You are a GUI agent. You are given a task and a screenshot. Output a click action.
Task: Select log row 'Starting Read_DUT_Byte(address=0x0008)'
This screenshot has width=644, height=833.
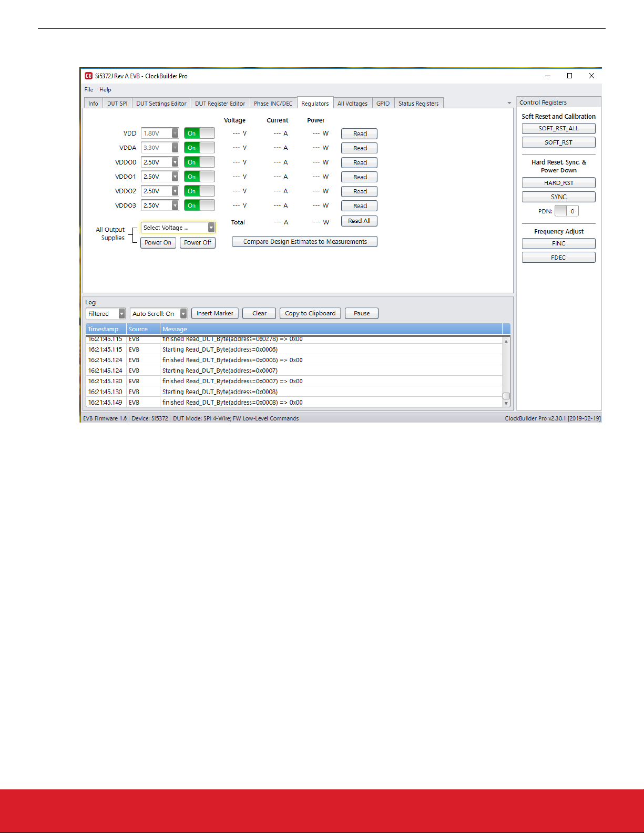point(294,392)
